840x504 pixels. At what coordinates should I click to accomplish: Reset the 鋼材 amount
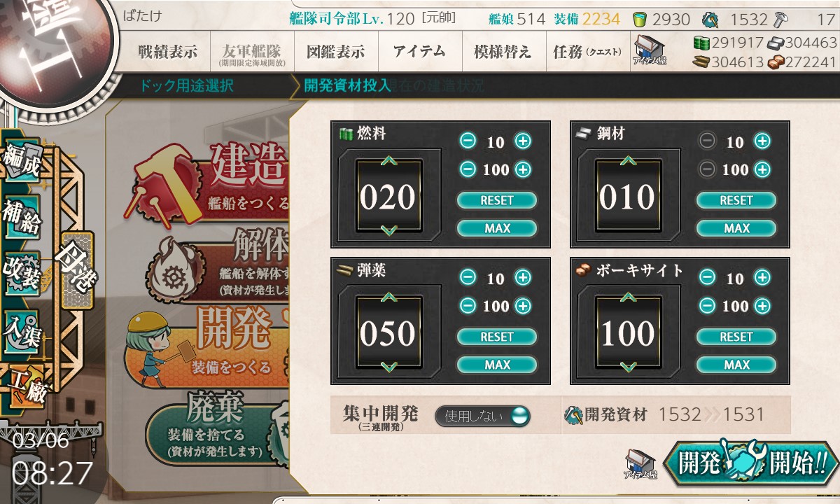pos(736,200)
